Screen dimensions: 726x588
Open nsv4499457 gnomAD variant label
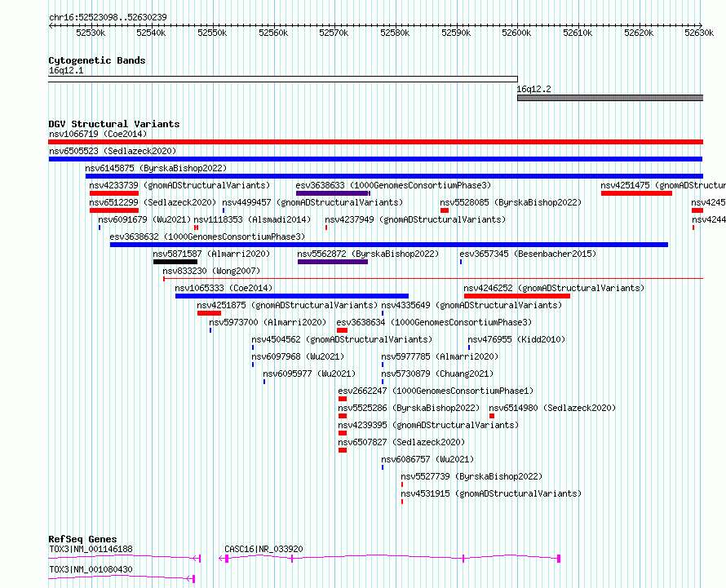pyautogui.click(x=312, y=202)
